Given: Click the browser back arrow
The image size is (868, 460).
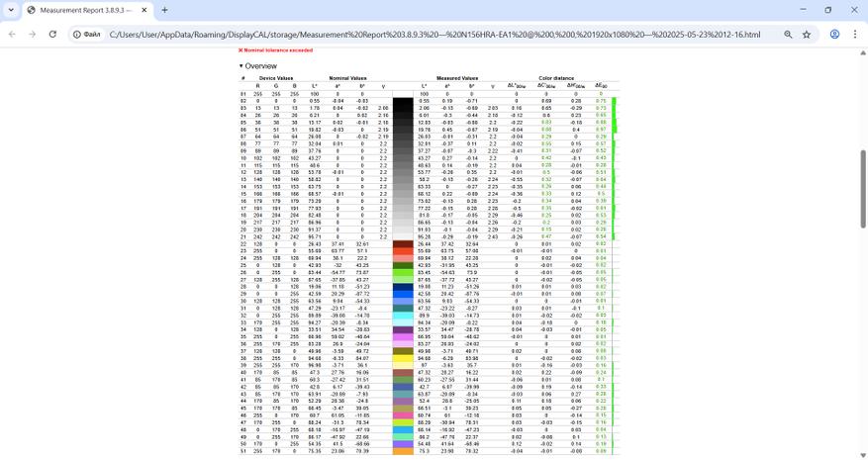Looking at the screenshot, I should click(12, 35).
